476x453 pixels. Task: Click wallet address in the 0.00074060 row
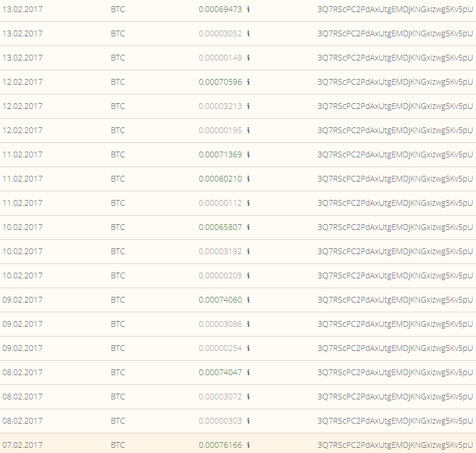coord(395,300)
